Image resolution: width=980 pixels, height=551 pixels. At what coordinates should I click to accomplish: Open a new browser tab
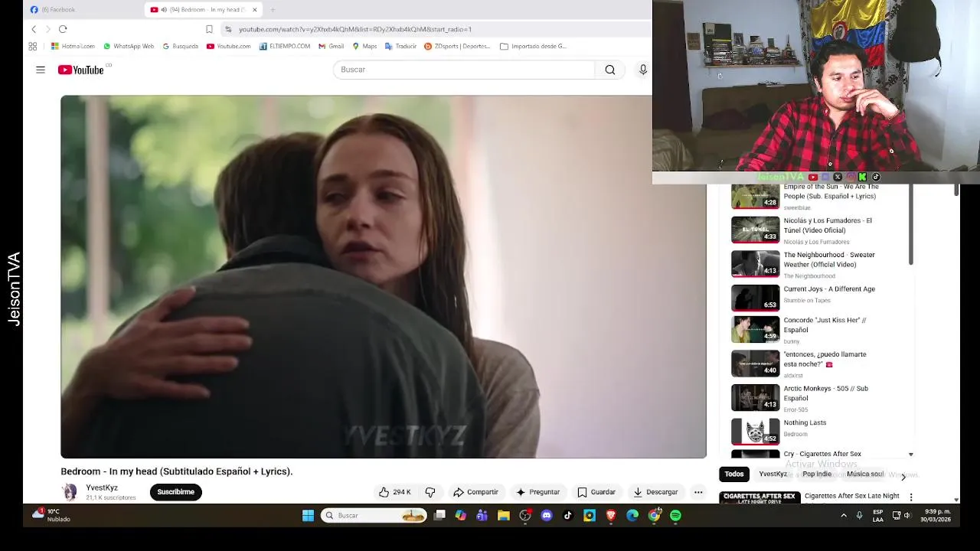point(273,10)
